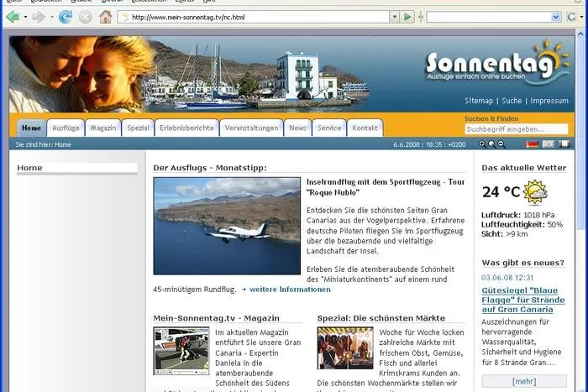Image resolution: width=588 pixels, height=392 pixels.
Task: Open the Ausflüge tab
Action: [x=66, y=128]
